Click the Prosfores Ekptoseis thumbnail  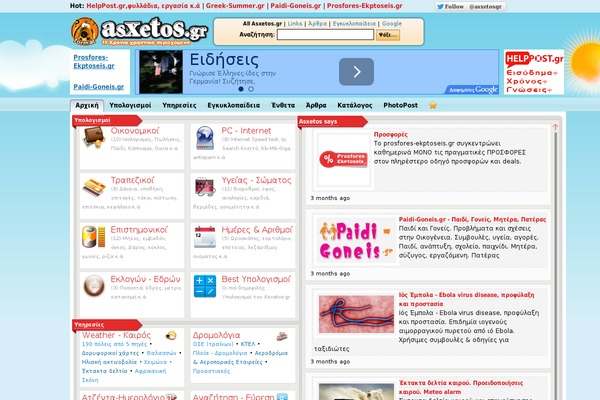pyautogui.click(x=343, y=160)
